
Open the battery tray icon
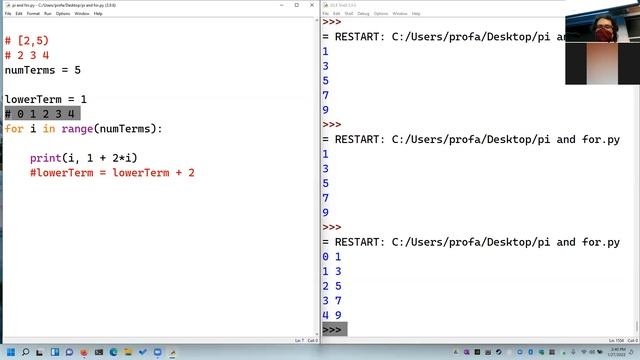600,352
